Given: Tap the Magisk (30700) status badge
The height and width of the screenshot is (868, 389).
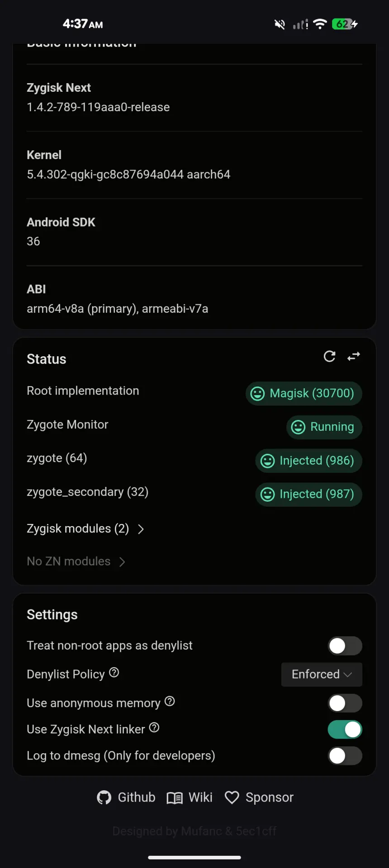Looking at the screenshot, I should (x=304, y=393).
